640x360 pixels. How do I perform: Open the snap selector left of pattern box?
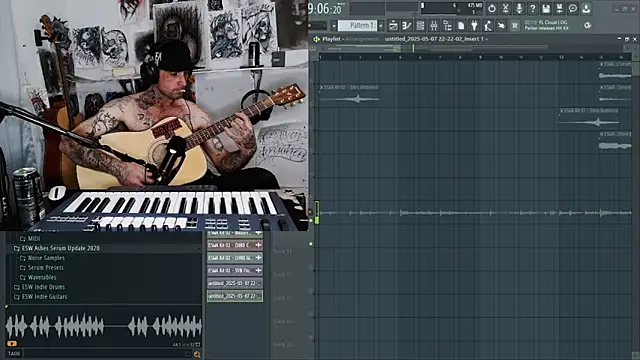coord(318,25)
